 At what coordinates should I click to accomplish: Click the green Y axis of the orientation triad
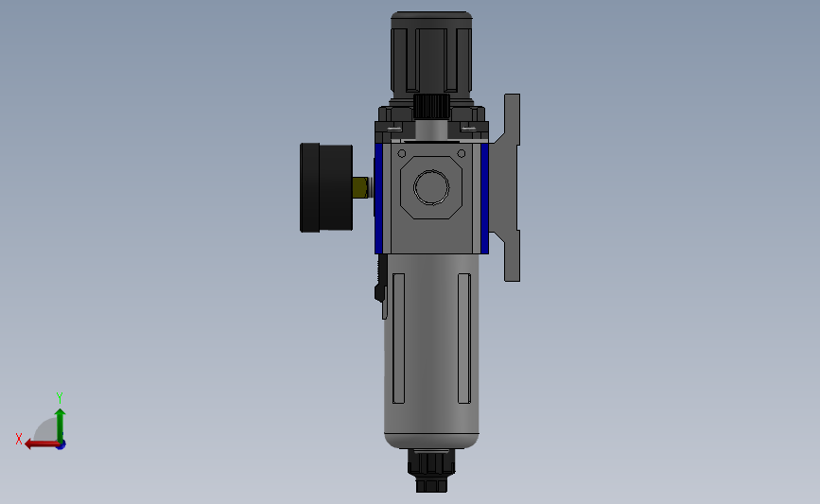pos(61,425)
